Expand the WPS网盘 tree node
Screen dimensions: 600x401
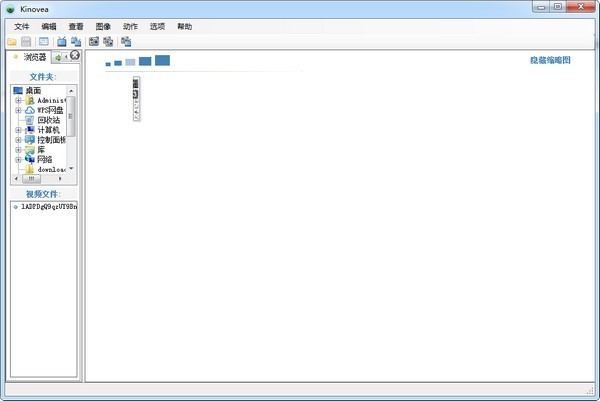click(18, 110)
